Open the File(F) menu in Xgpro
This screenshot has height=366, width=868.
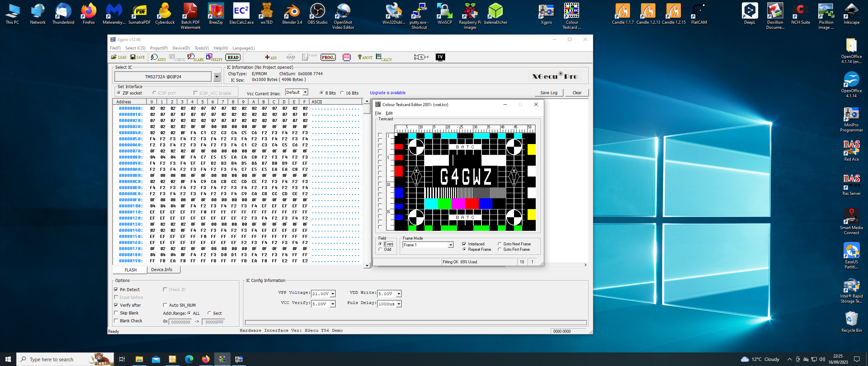(115, 48)
